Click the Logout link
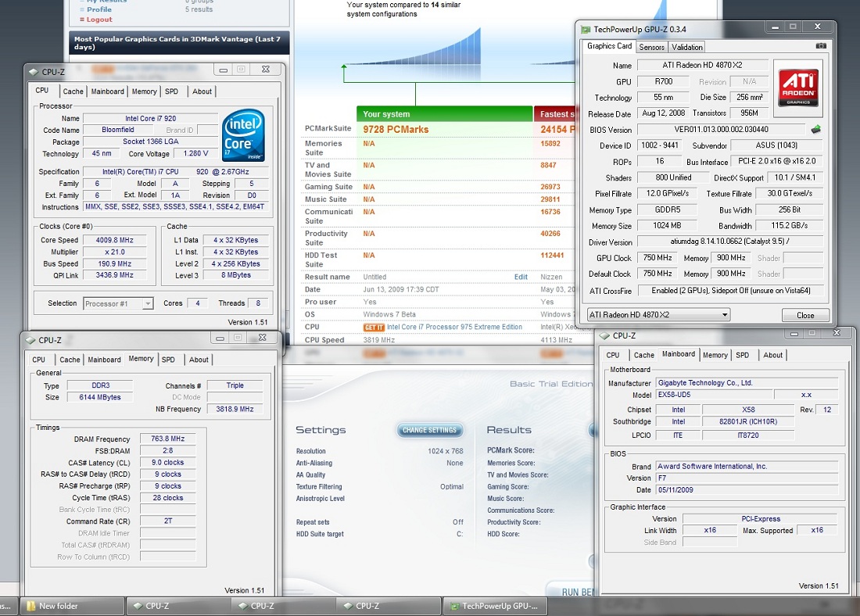 (99, 20)
